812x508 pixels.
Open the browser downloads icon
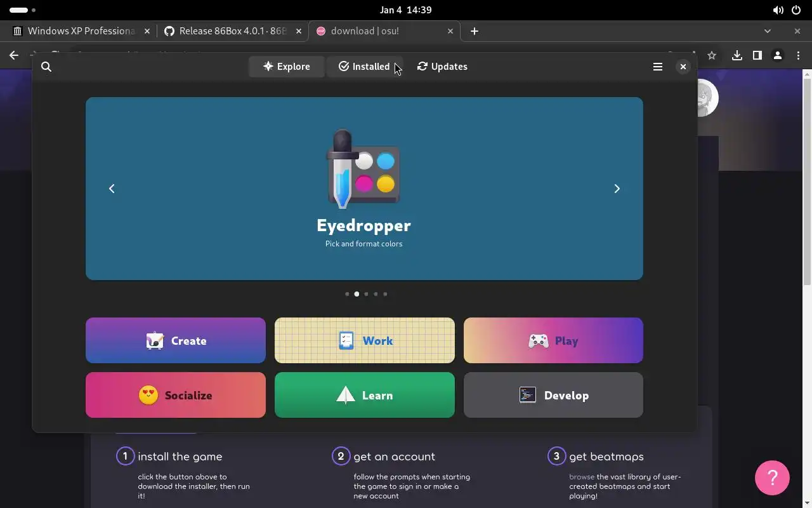pyautogui.click(x=737, y=55)
